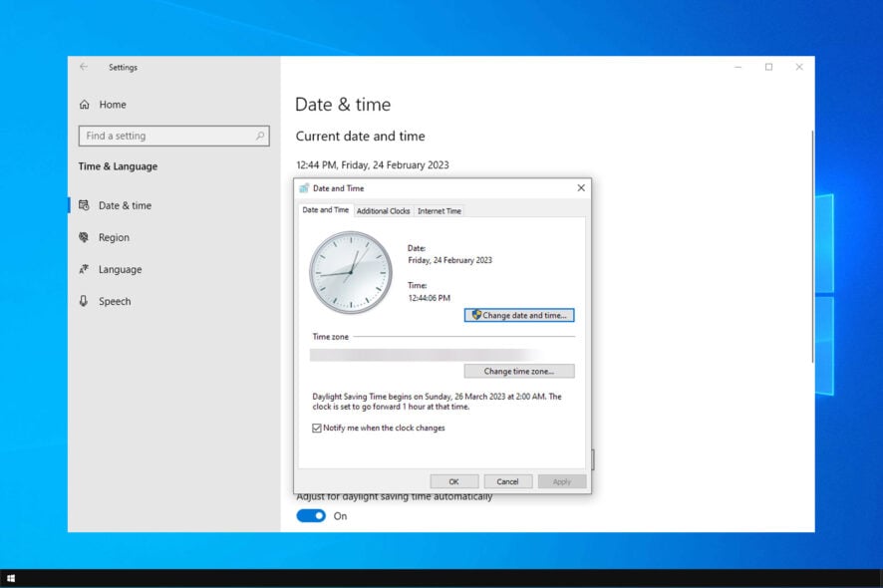This screenshot has width=883, height=588.
Task: Open Speech settings page
Action: point(115,301)
